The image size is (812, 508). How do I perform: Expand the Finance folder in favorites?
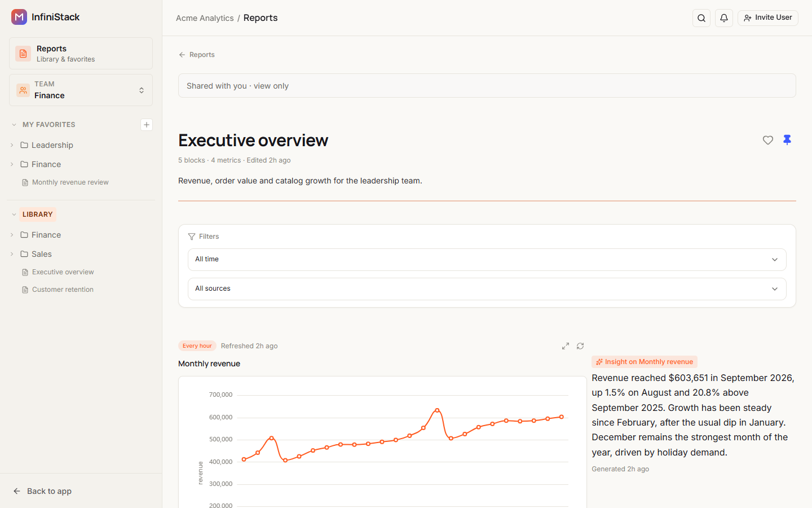coord(12,164)
